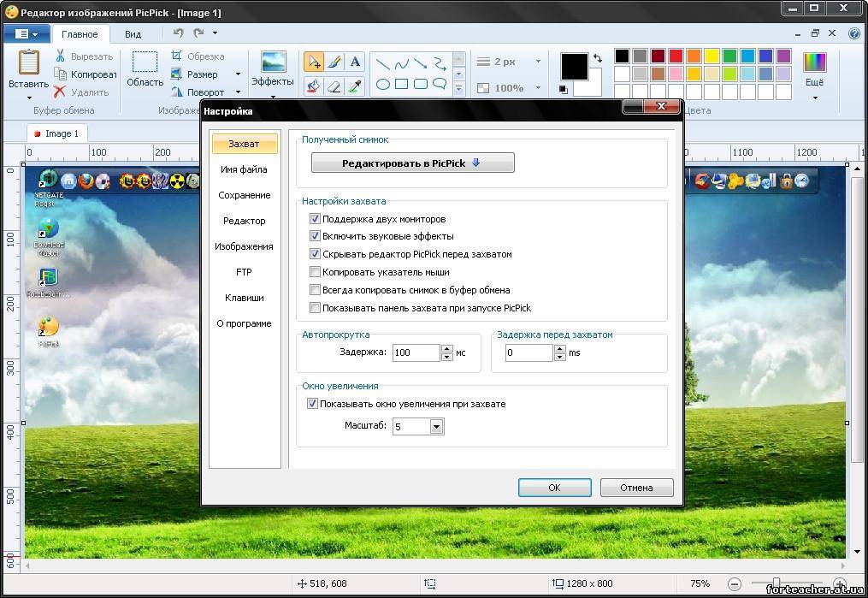
Task: Uncheck Скрывать редактор PicPick перед захватом
Action: (x=315, y=253)
